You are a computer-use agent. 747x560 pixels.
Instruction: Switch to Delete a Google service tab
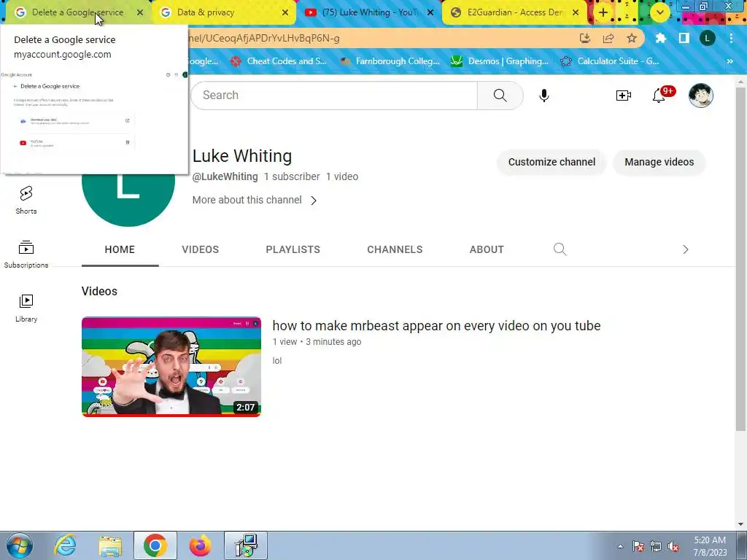click(x=77, y=12)
